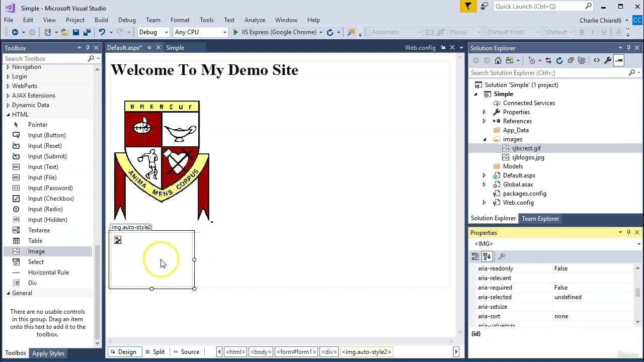Click the browser Refresh icon in the toolbar
The width and height of the screenshot is (644, 362).
(x=330, y=32)
